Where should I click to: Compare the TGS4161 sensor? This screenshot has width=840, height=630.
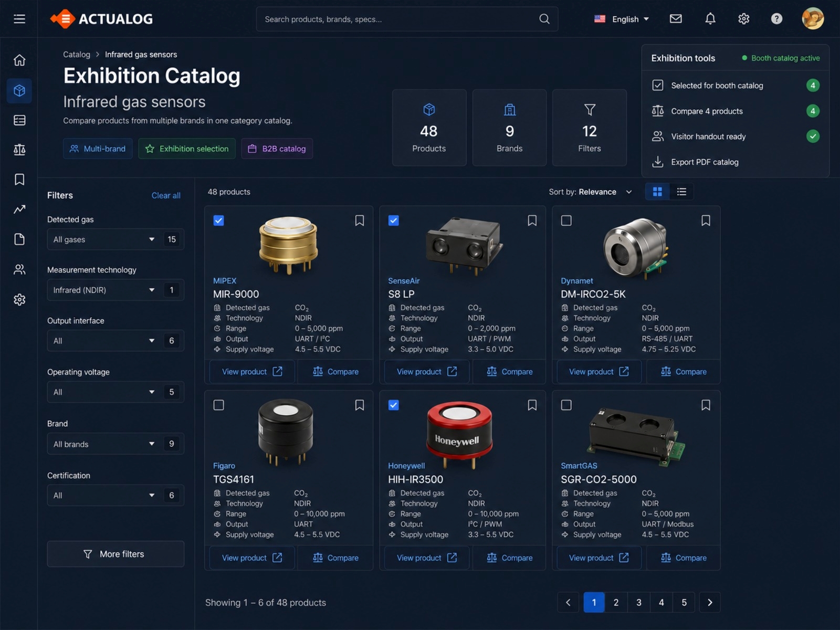click(x=335, y=558)
